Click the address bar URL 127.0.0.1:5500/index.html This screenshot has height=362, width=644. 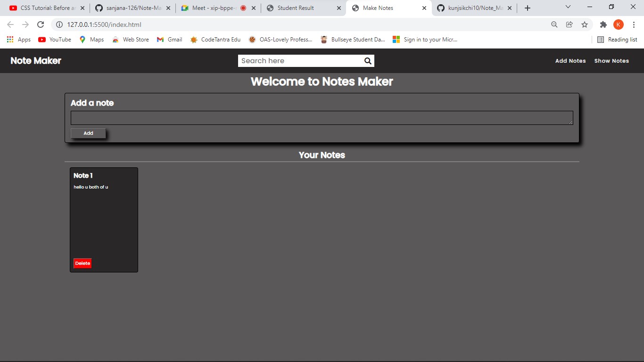tap(104, 25)
